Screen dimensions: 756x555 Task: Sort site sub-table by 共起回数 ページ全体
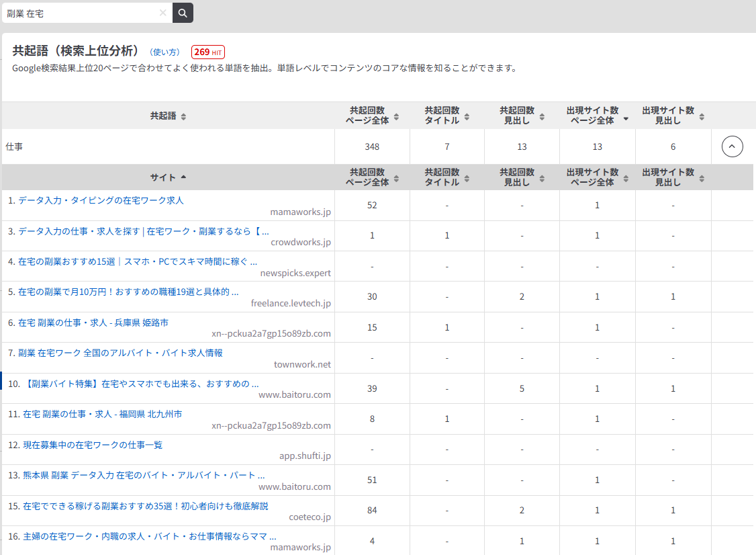click(x=372, y=177)
